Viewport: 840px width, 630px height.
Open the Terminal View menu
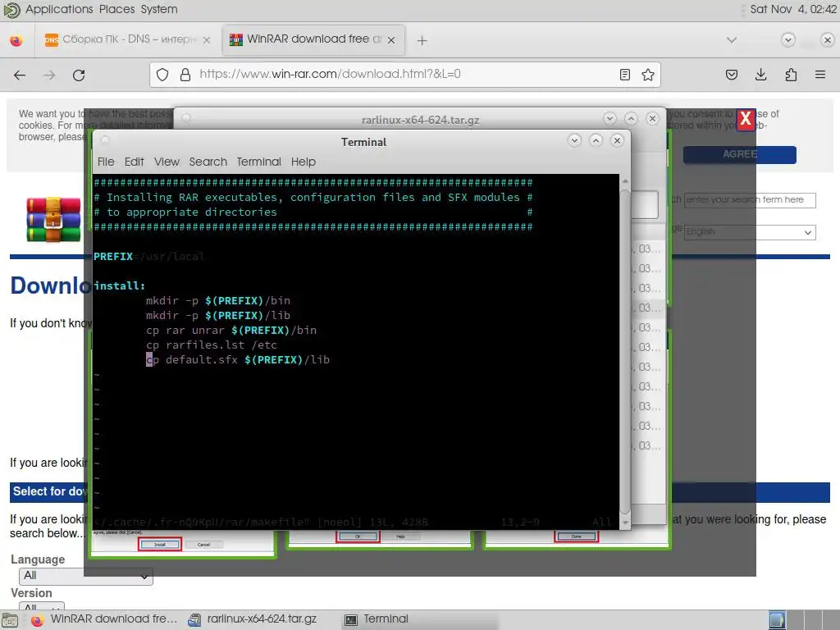[167, 162]
